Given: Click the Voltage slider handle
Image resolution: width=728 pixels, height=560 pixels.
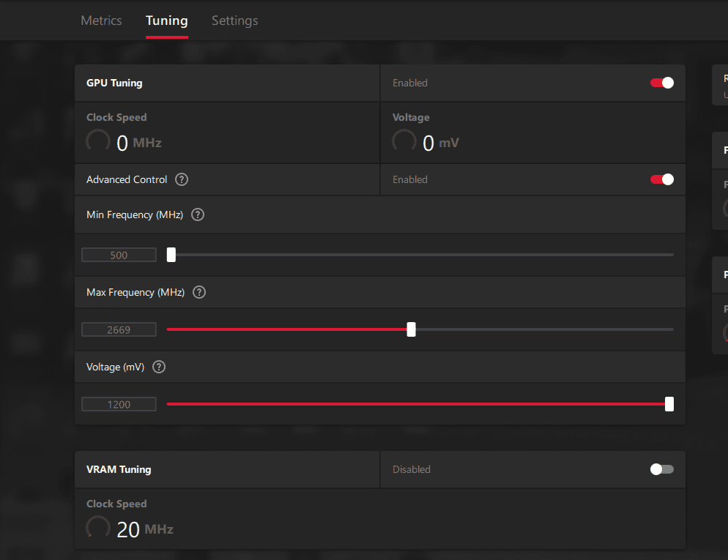Looking at the screenshot, I should [669, 404].
